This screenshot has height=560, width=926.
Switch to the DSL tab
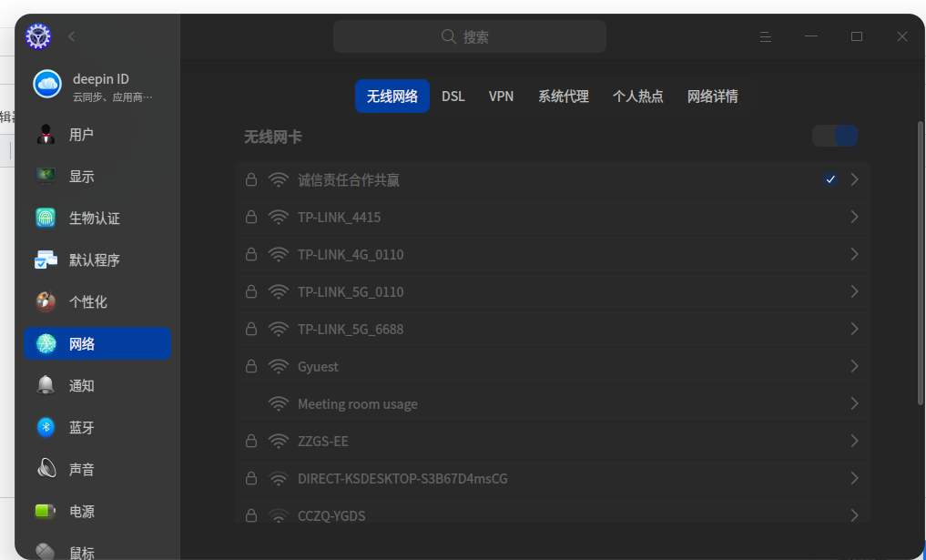click(453, 97)
